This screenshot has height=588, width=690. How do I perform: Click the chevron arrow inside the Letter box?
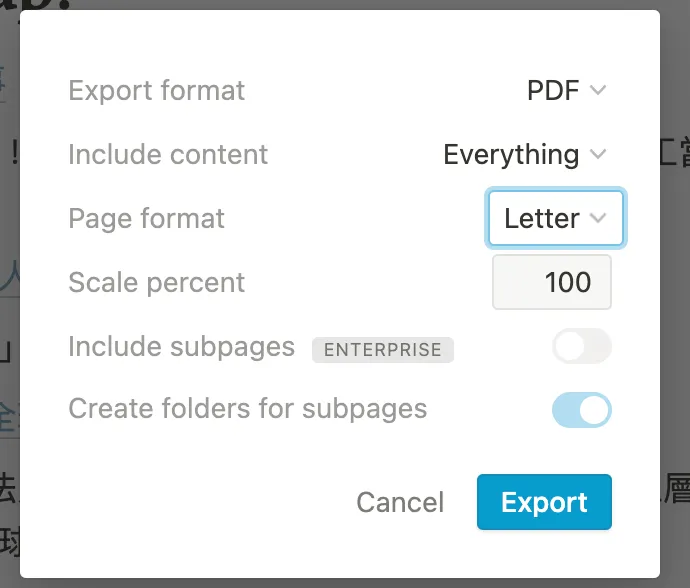598,219
